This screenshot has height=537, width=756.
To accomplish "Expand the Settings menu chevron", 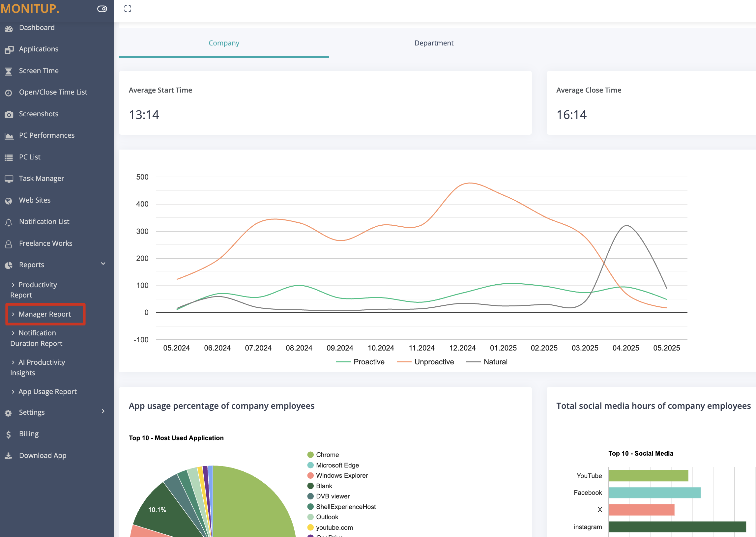I will [x=103, y=411].
